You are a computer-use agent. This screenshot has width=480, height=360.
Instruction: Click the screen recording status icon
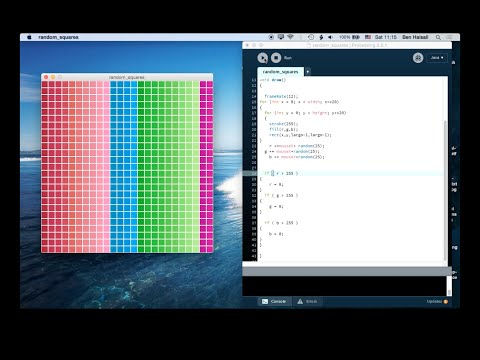pyautogui.click(x=271, y=37)
